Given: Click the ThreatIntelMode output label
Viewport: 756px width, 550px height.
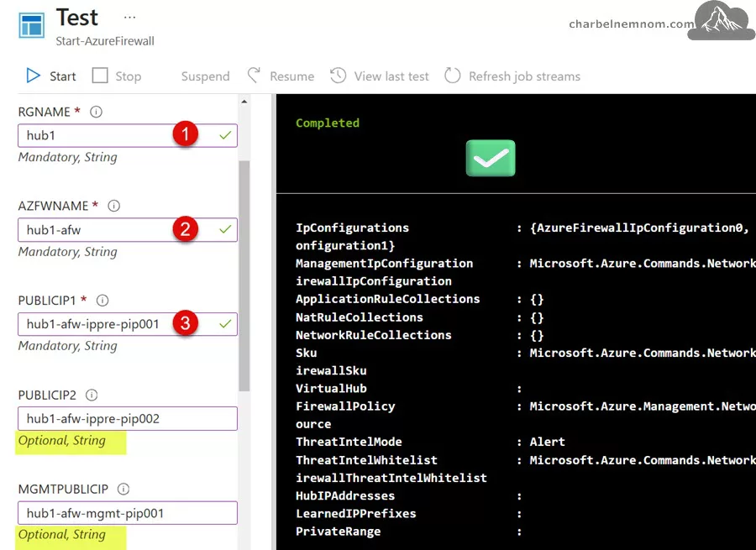Looking at the screenshot, I should point(349,442).
